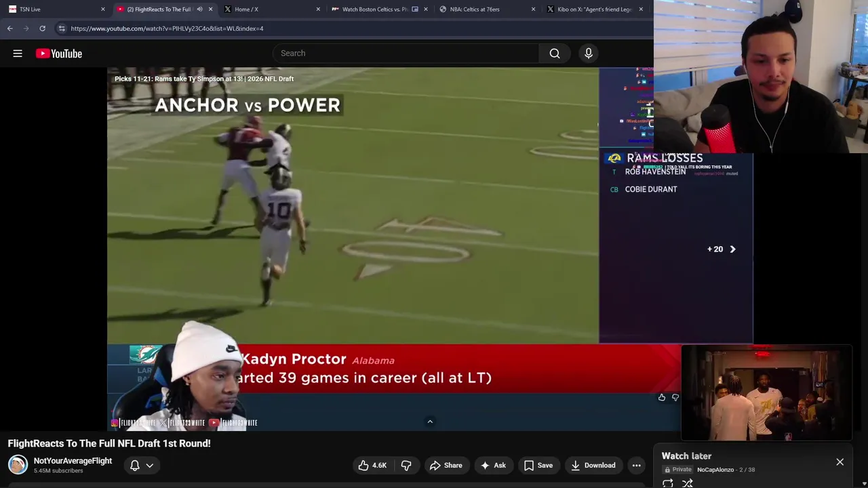Share the video
This screenshot has width=868, height=488.
446,466
